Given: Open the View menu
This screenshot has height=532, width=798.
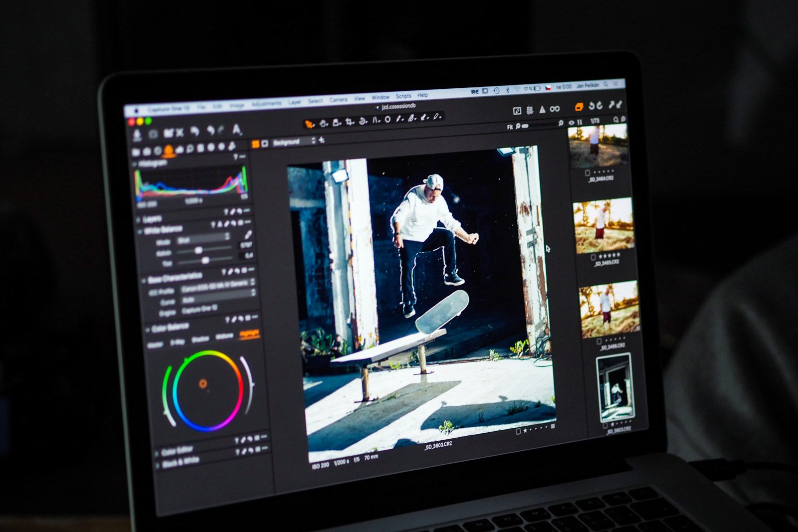Looking at the screenshot, I should (x=360, y=98).
